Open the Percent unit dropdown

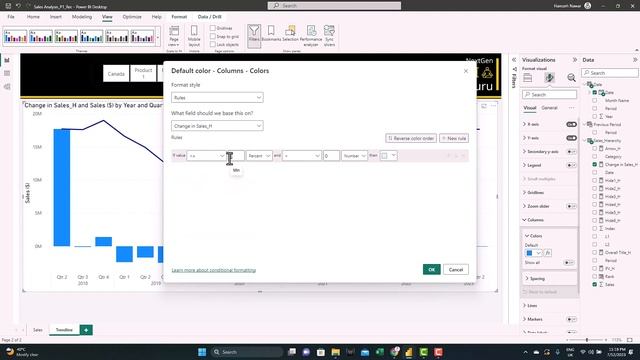pos(259,156)
